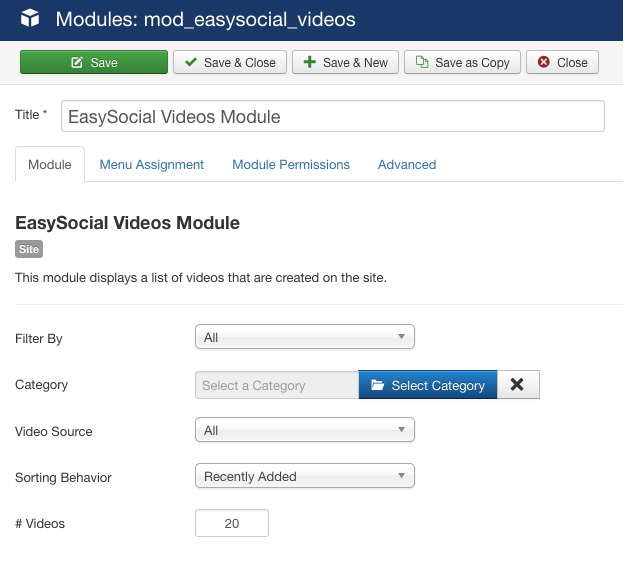Select the Module tab
Viewport: 623px width, 563px height.
50,164
